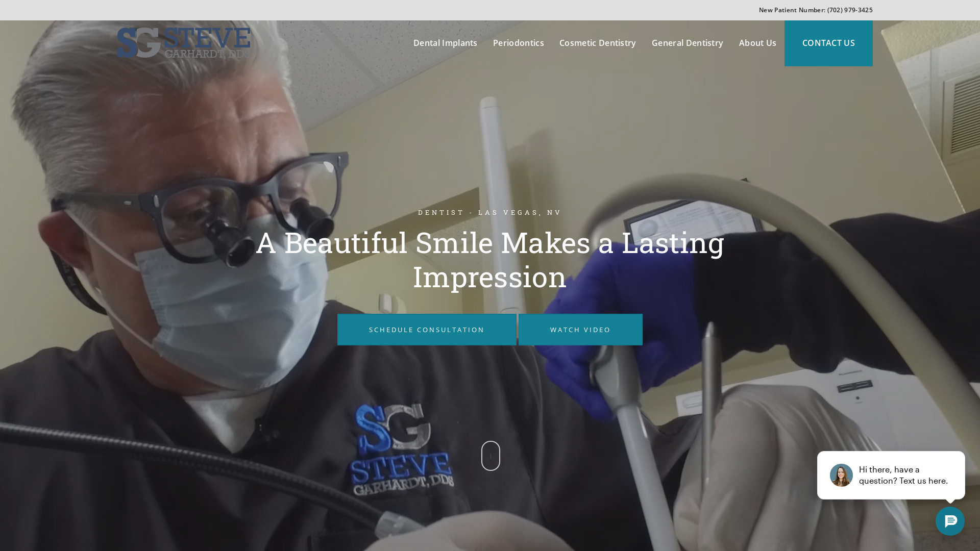980x551 pixels.
Task: Click the scroll-down mouse indicator icon
Action: tap(491, 456)
